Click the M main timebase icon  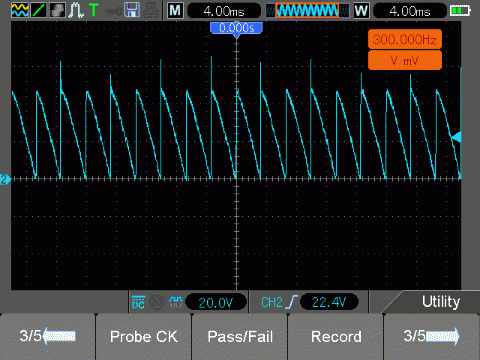tap(175, 11)
